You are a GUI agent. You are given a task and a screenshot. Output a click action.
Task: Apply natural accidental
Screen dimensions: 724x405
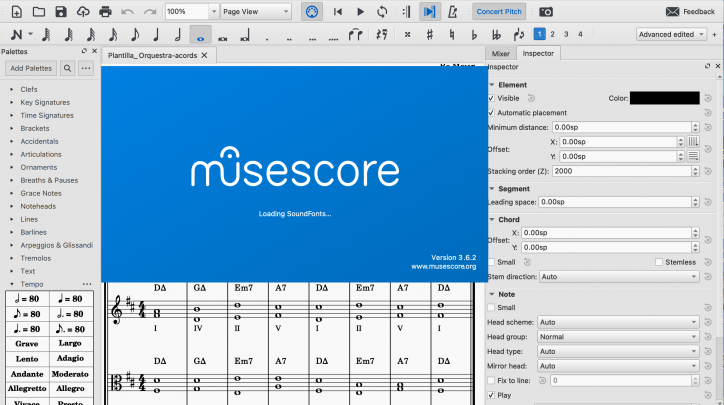tap(452, 34)
